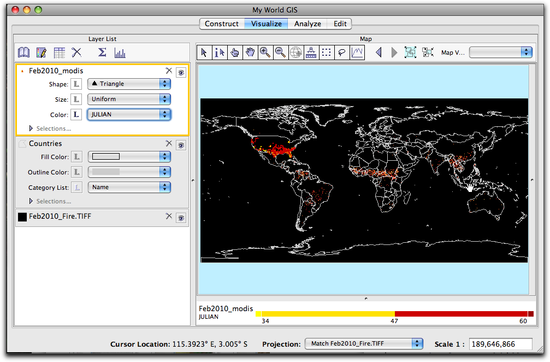The width and height of the screenshot is (550, 362).
Task: Click the Scale input field
Action: coord(501,344)
